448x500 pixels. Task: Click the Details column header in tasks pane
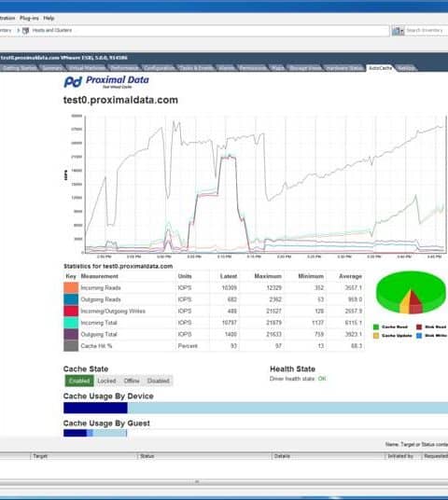click(x=282, y=456)
